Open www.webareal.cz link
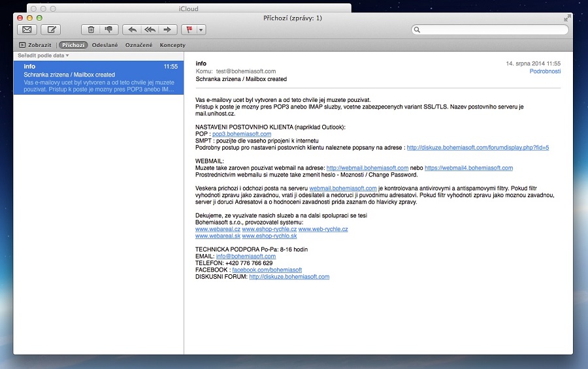588x369 pixels. tap(218, 229)
